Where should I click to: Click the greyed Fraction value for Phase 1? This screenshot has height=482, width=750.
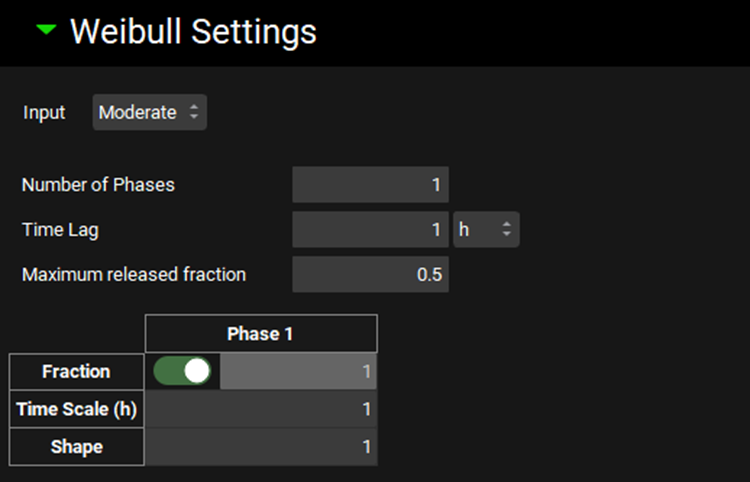click(298, 372)
